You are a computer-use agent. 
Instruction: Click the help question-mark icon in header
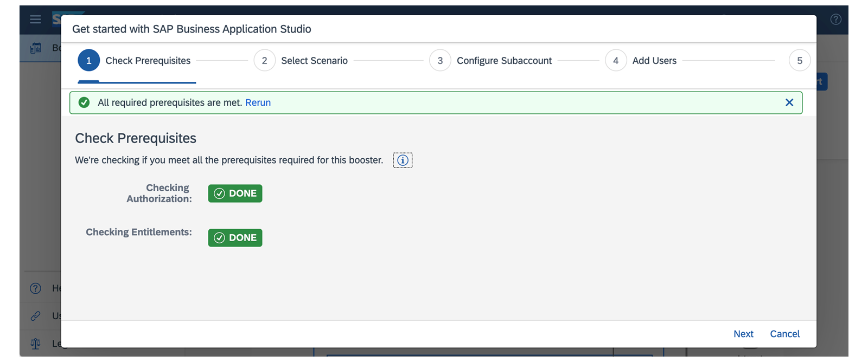pyautogui.click(x=836, y=20)
